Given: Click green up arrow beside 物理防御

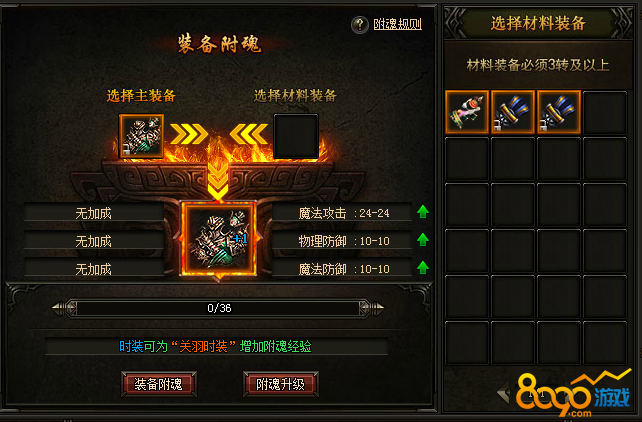Looking at the screenshot, I should 423,240.
